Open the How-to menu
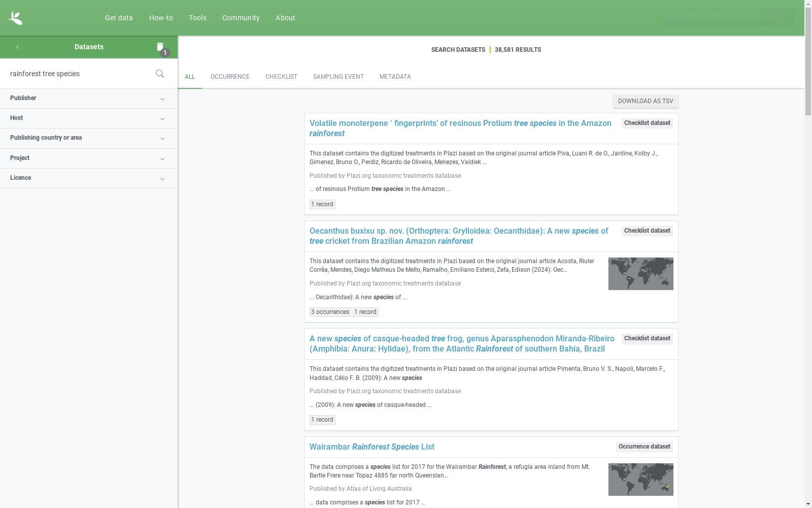Image resolution: width=812 pixels, height=508 pixels. click(161, 18)
